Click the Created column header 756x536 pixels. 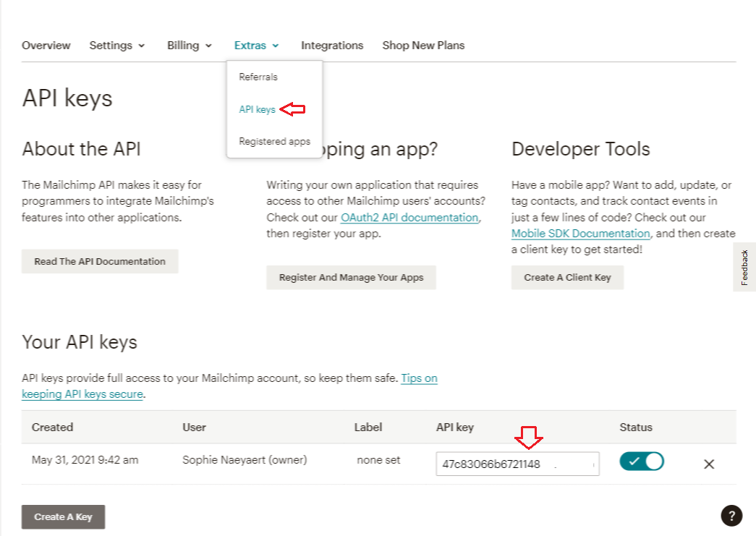tap(52, 427)
